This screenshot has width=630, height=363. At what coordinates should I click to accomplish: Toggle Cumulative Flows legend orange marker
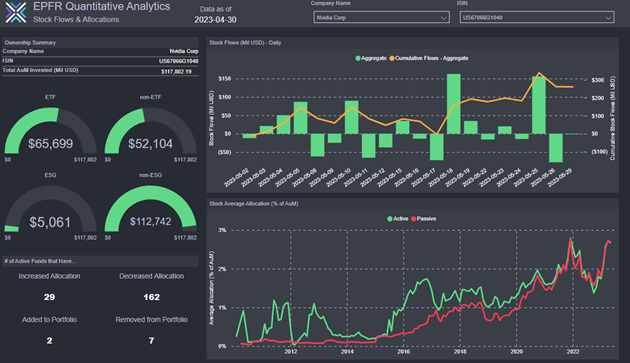[x=392, y=58]
